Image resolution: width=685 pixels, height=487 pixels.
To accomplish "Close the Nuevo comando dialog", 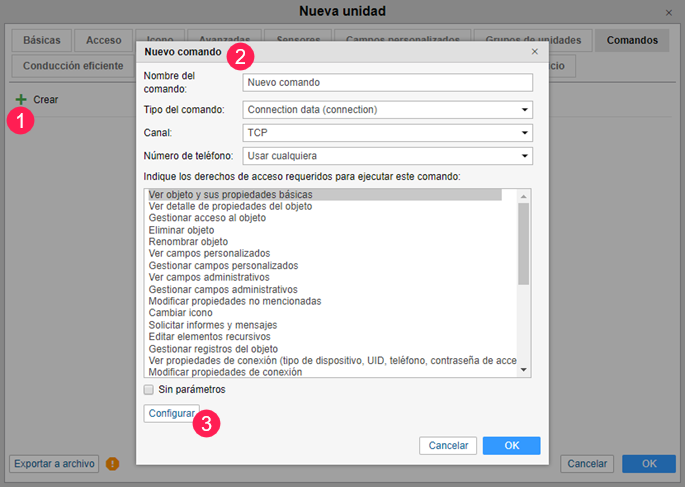I will click(x=534, y=51).
